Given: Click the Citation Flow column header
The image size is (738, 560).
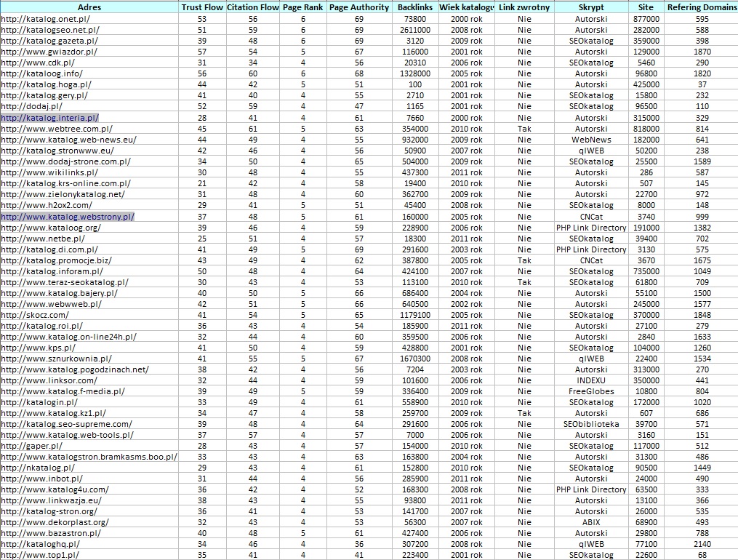Looking at the screenshot, I should (x=252, y=7).
